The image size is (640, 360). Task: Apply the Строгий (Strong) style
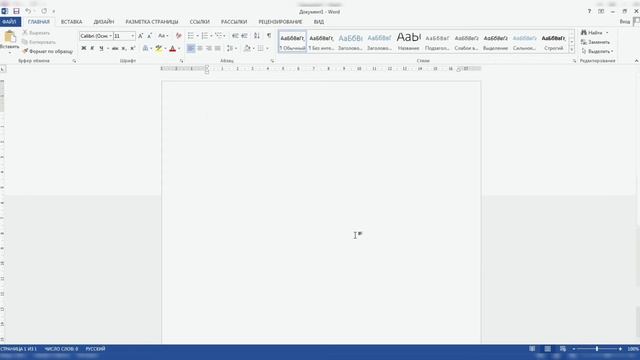pos(553,41)
